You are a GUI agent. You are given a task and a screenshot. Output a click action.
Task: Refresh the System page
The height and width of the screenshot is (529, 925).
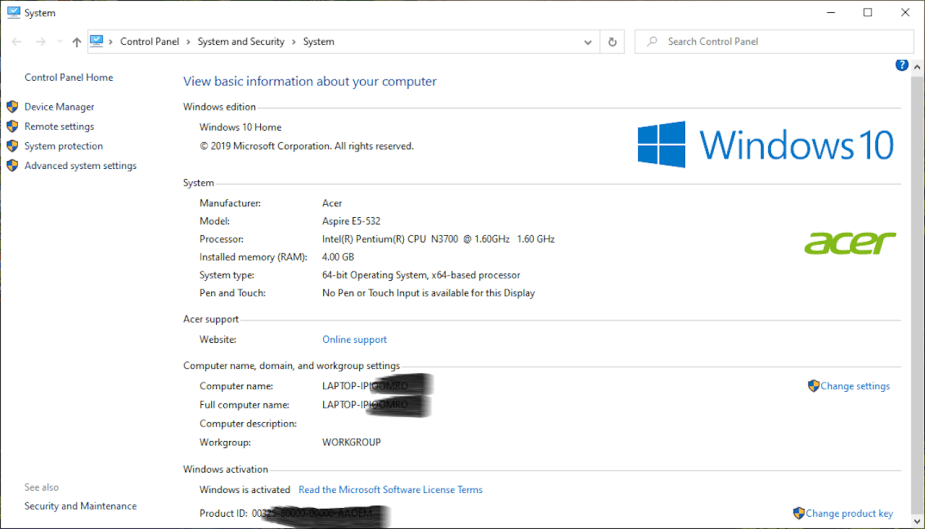(613, 42)
